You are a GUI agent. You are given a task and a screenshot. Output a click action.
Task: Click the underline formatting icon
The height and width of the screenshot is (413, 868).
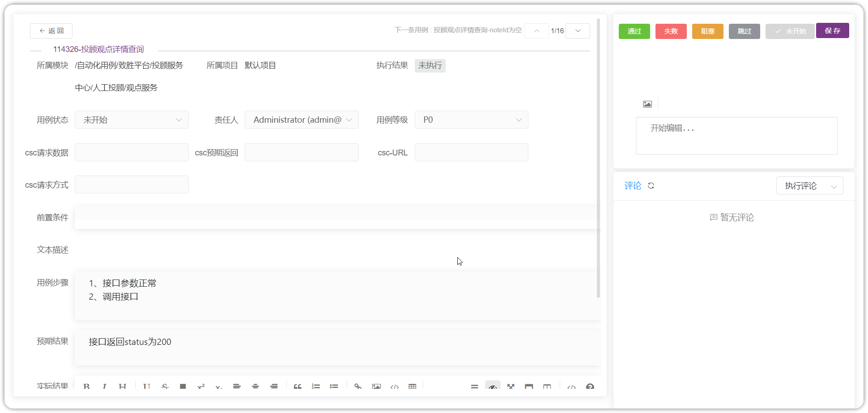[146, 386]
